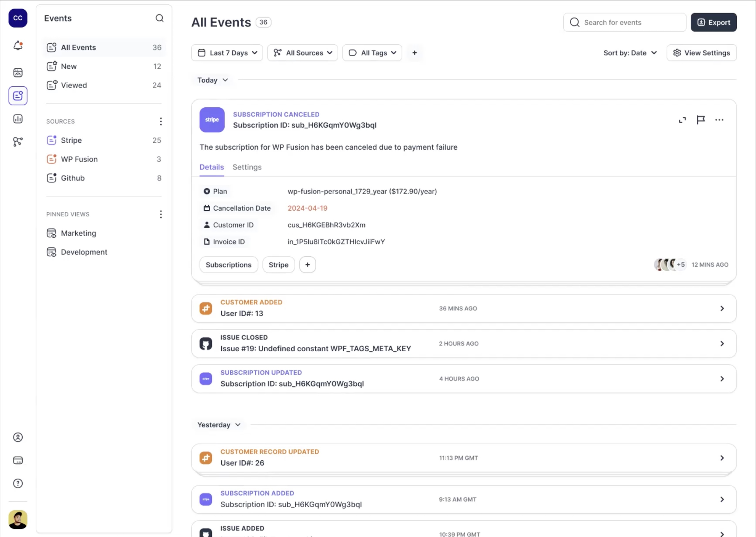Switch to the Settings tab of the event
Screen dimensions: 756x537
coord(247,167)
